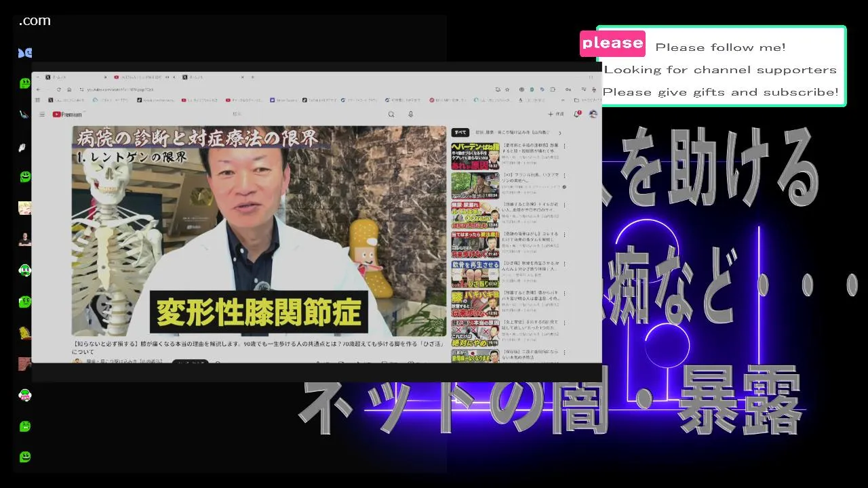The image size is (868, 488).
Task: Open the 絶対にやめ video thumbnail
Action: pos(475,333)
